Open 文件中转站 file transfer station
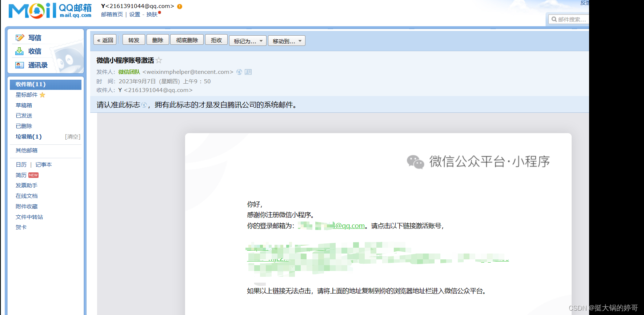 coord(29,217)
